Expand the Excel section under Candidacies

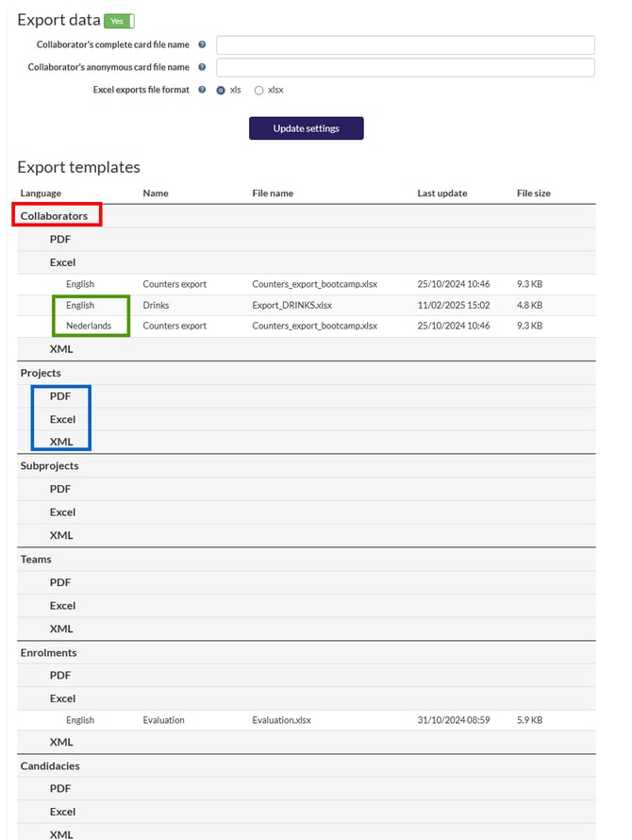coord(62,812)
